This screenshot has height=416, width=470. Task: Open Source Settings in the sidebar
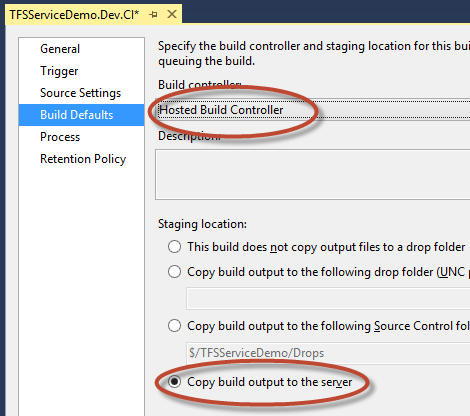point(82,93)
